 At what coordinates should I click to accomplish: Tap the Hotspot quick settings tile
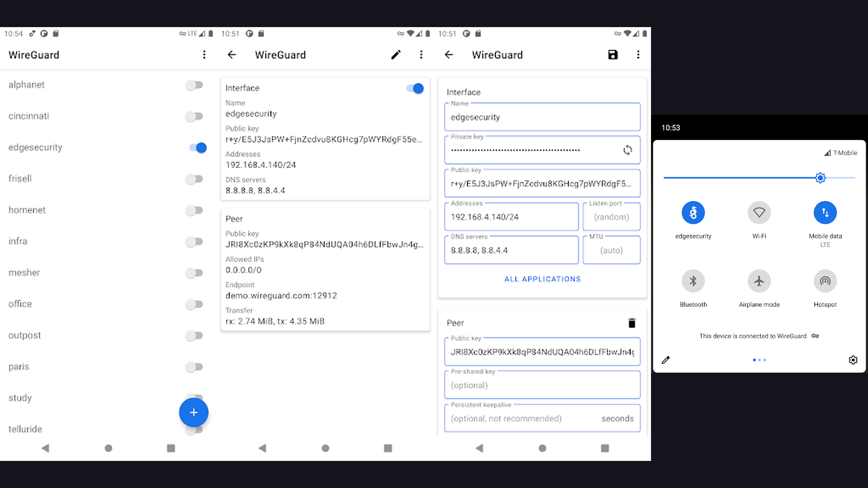click(825, 281)
